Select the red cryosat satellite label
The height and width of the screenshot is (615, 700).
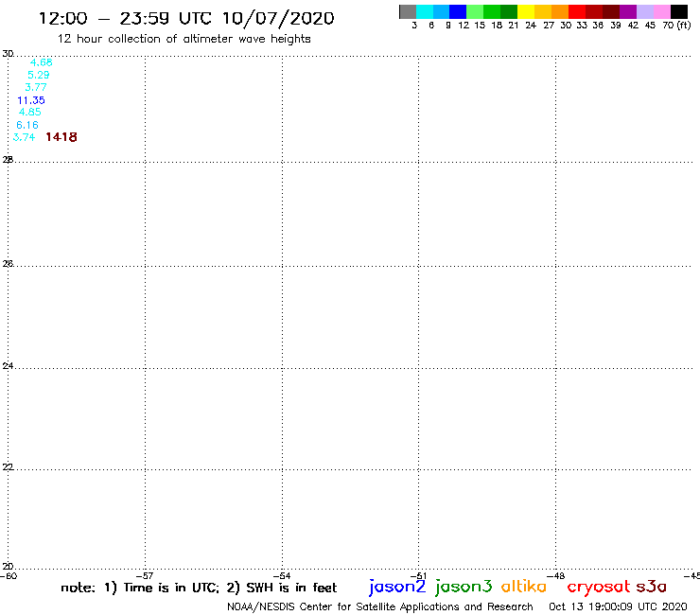coord(599,588)
